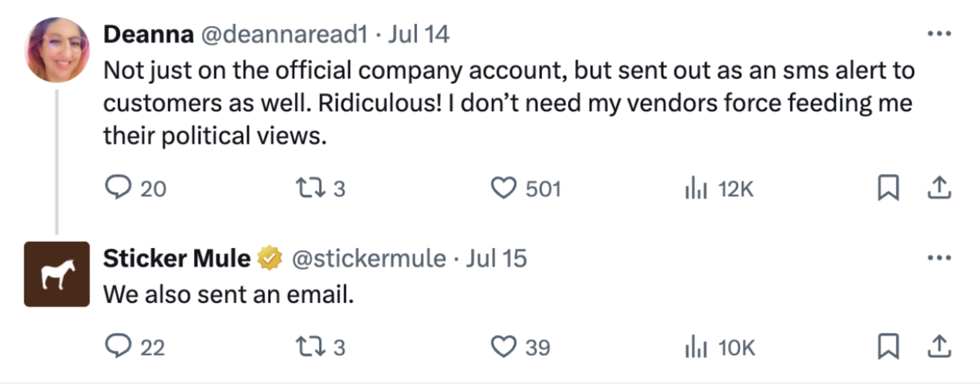The image size is (980, 384).
Task: Like Deanna's tweet about sms alert
Action: (x=503, y=188)
